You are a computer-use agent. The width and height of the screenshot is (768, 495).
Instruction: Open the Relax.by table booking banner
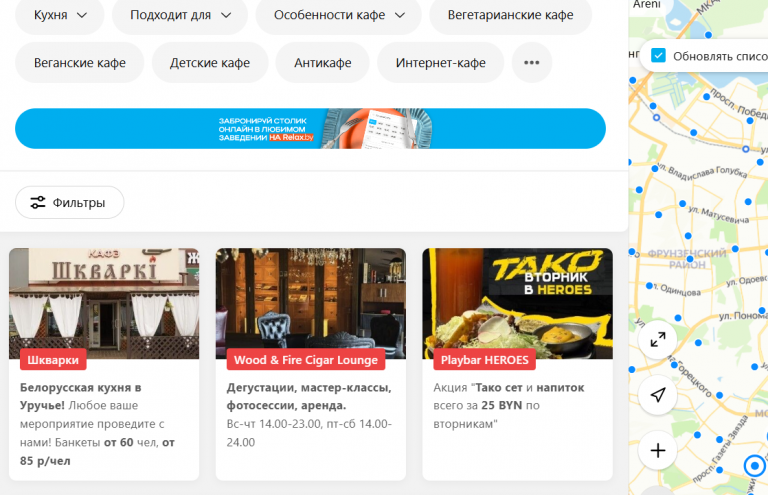coord(311,128)
